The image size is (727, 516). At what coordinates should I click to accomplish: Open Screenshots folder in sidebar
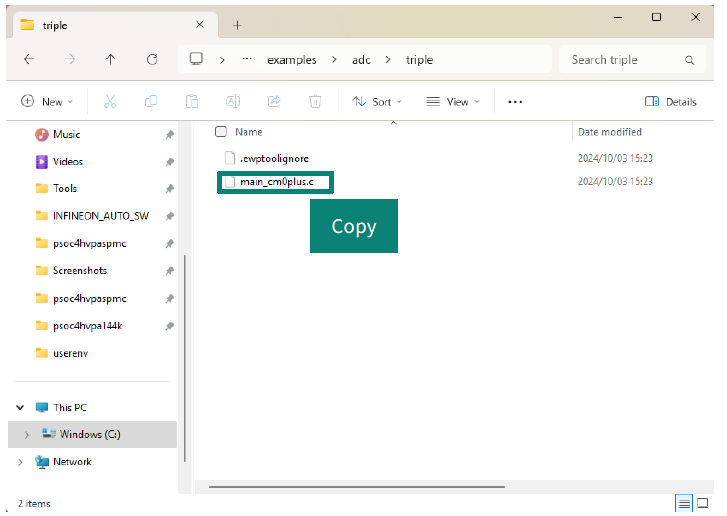coord(80,271)
